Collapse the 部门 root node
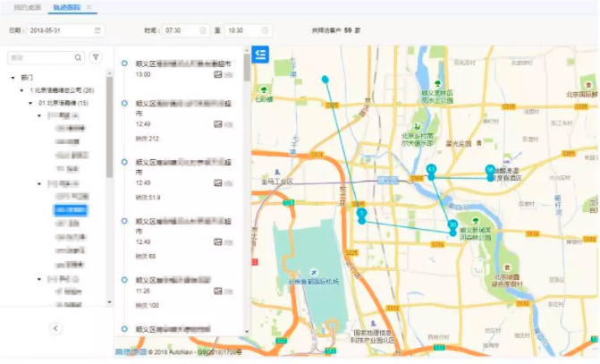The height and width of the screenshot is (364, 600). (x=13, y=78)
